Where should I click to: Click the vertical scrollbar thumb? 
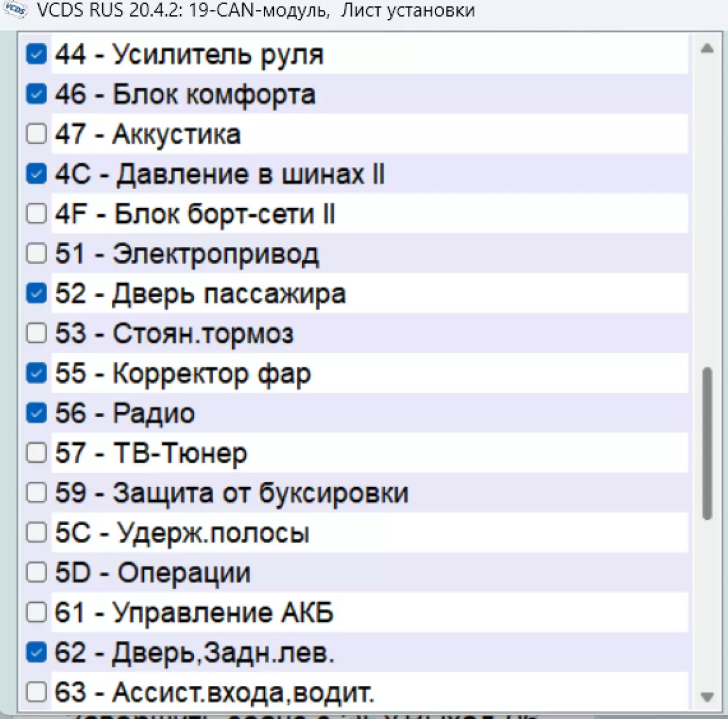pyautogui.click(x=707, y=444)
